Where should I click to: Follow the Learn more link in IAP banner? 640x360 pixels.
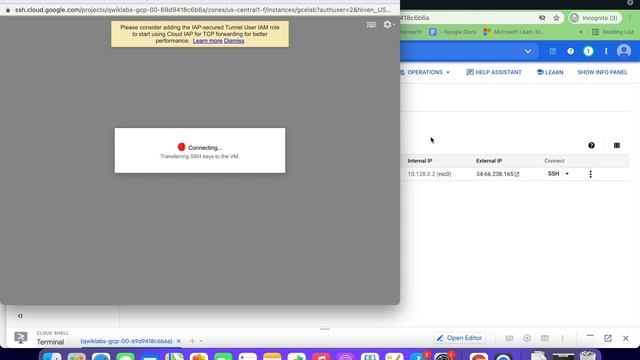coord(207,41)
